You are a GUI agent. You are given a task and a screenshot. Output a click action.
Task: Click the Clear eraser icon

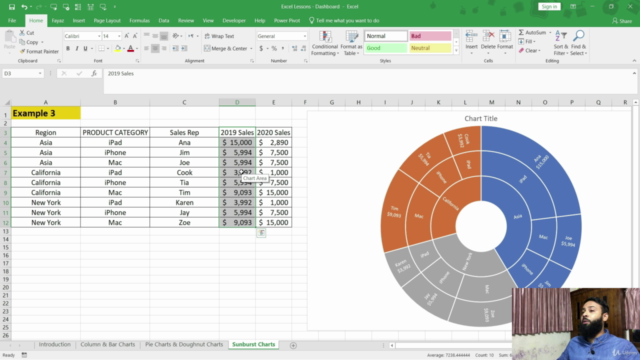coord(521,51)
